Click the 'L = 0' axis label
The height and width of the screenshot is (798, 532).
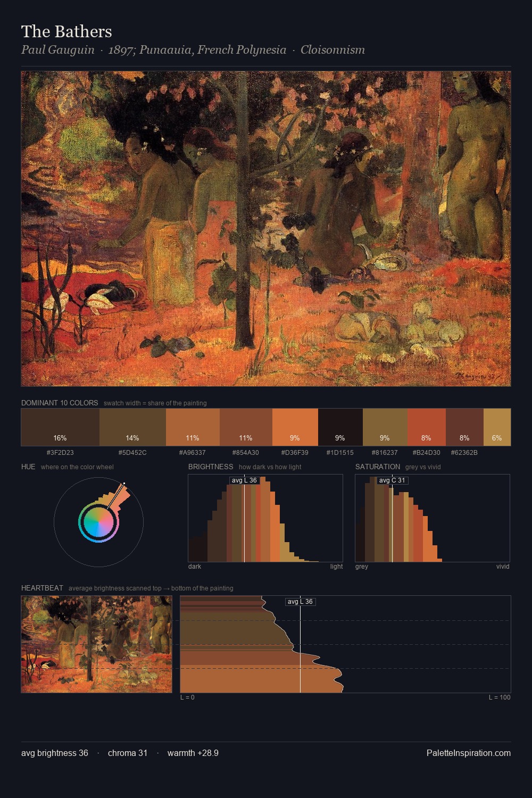tap(187, 697)
